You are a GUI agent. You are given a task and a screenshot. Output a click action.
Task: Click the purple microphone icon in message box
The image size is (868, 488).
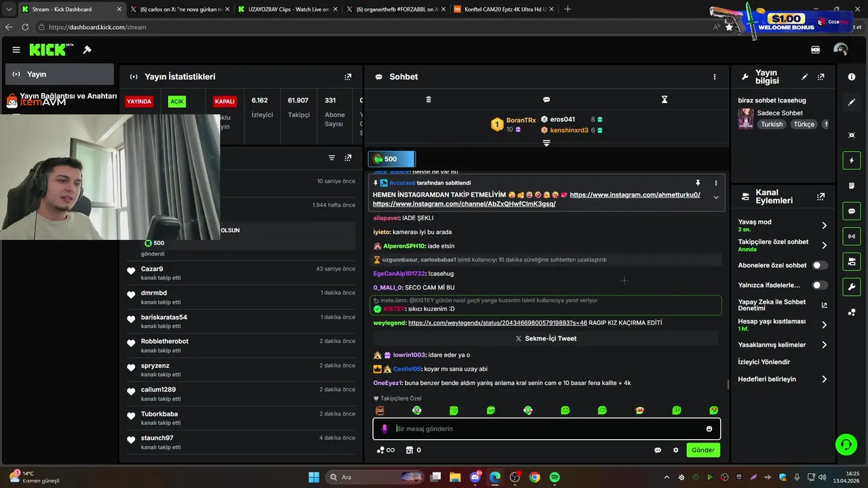pyautogui.click(x=384, y=428)
